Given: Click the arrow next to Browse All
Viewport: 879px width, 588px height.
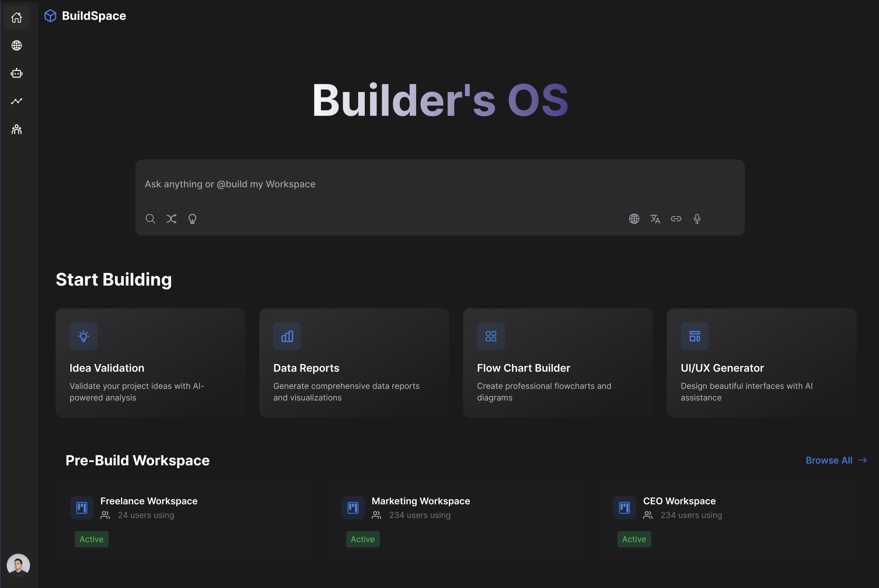Looking at the screenshot, I should coord(863,460).
